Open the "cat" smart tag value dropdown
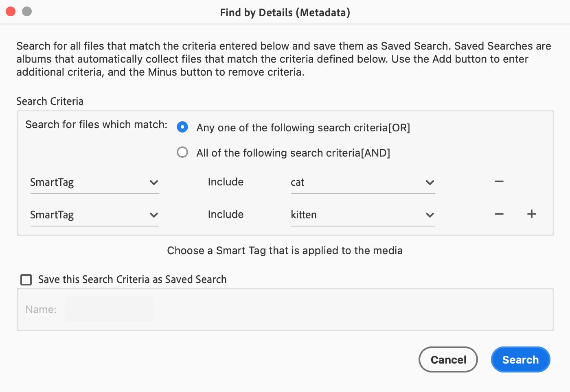Image resolution: width=570 pixels, height=392 pixels. click(x=362, y=183)
